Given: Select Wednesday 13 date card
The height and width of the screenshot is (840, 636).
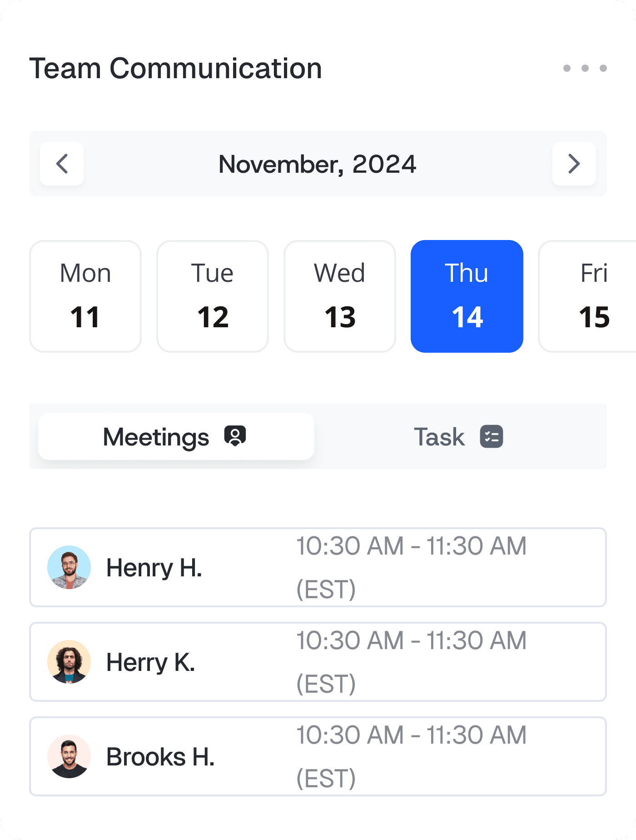Looking at the screenshot, I should pos(340,296).
